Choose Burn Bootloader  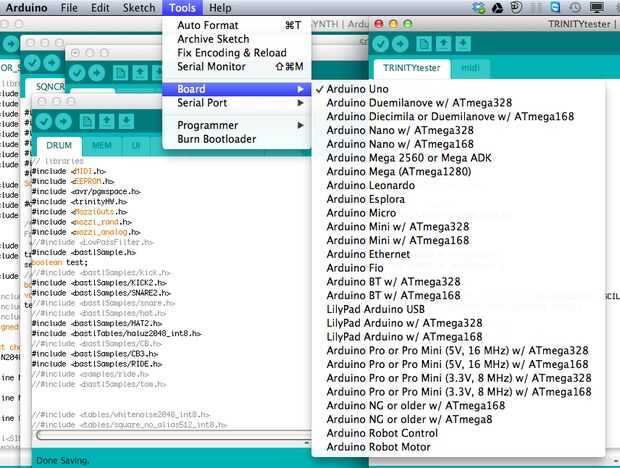tap(237, 139)
